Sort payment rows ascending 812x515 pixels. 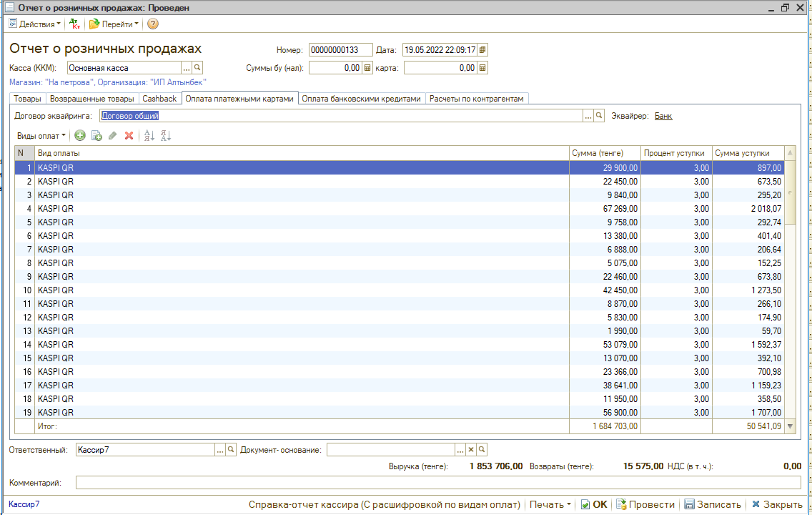click(x=149, y=135)
